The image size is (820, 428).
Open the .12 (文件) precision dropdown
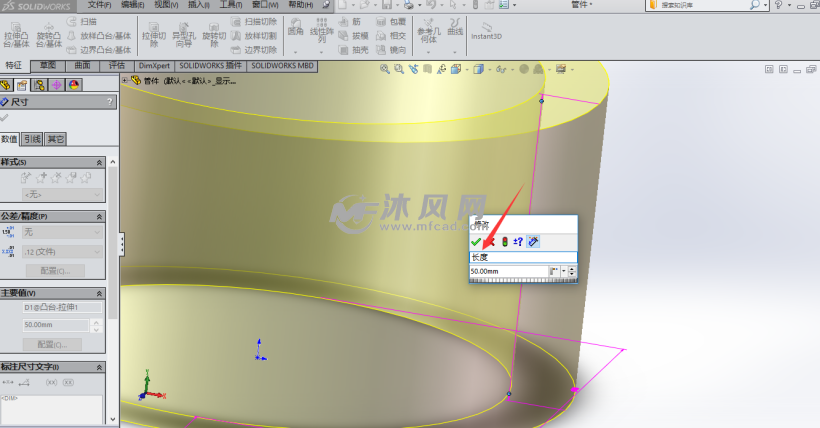62,252
